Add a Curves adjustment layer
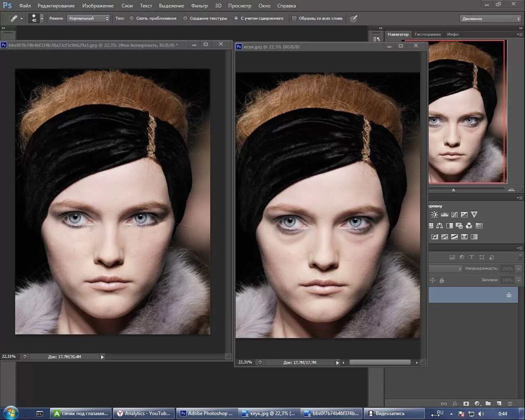Viewport: 525px width, 420px height. (455, 214)
